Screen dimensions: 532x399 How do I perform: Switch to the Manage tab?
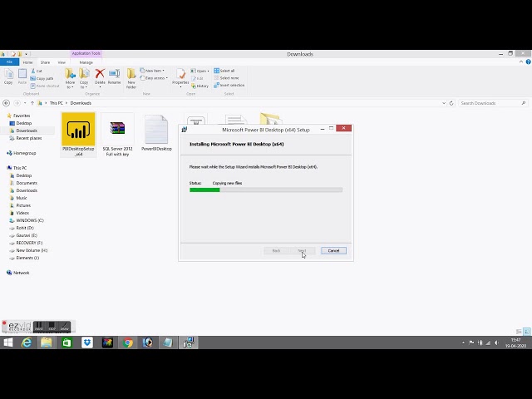coord(86,62)
